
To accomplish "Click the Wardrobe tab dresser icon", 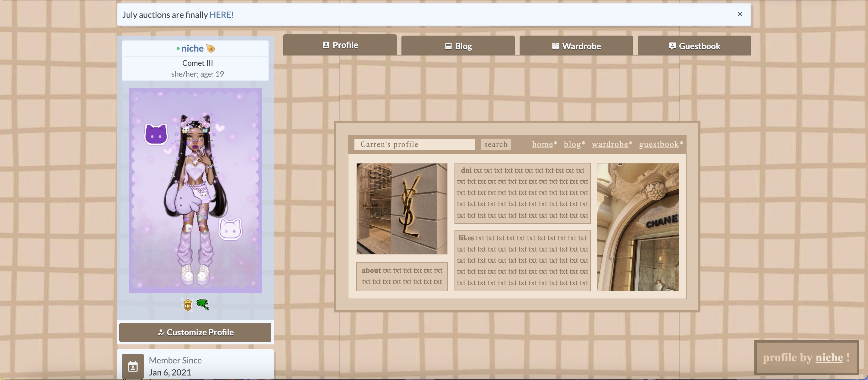I will (x=555, y=46).
